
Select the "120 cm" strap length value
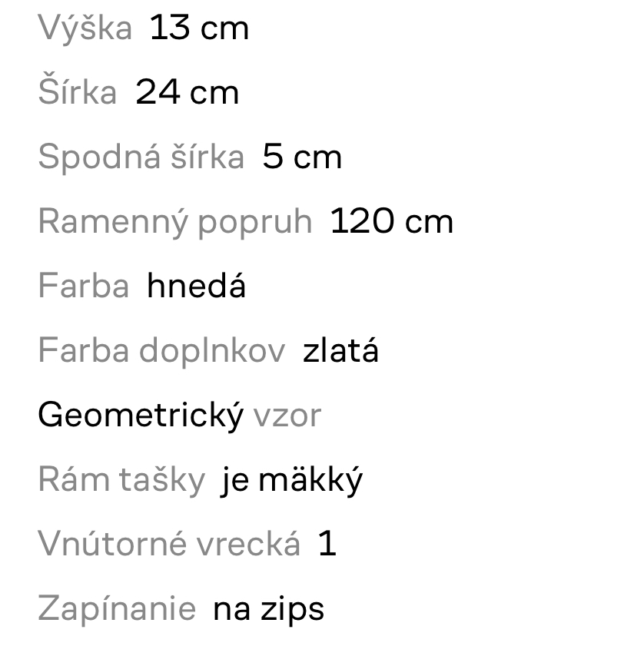[392, 222]
